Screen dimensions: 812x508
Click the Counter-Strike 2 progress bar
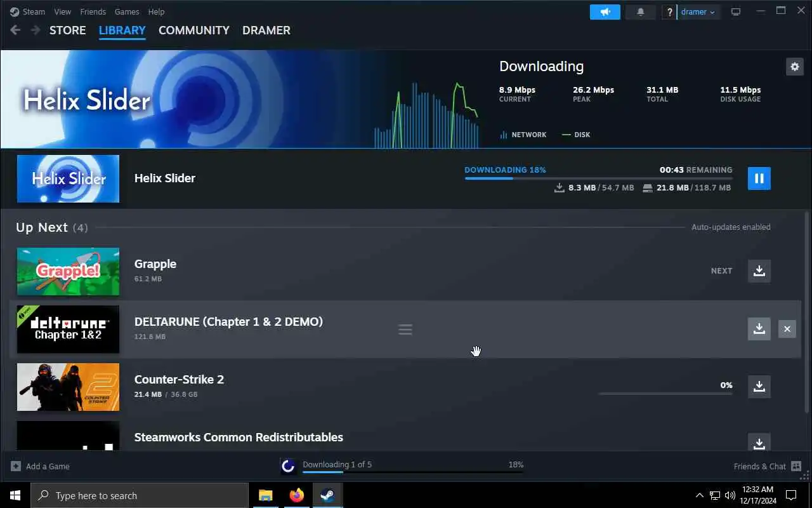coord(665,394)
